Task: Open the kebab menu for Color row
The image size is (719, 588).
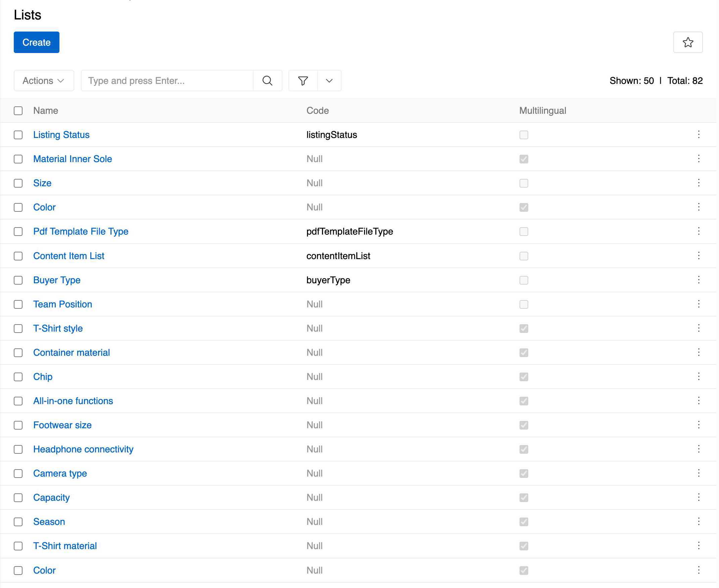Action: pyautogui.click(x=699, y=207)
